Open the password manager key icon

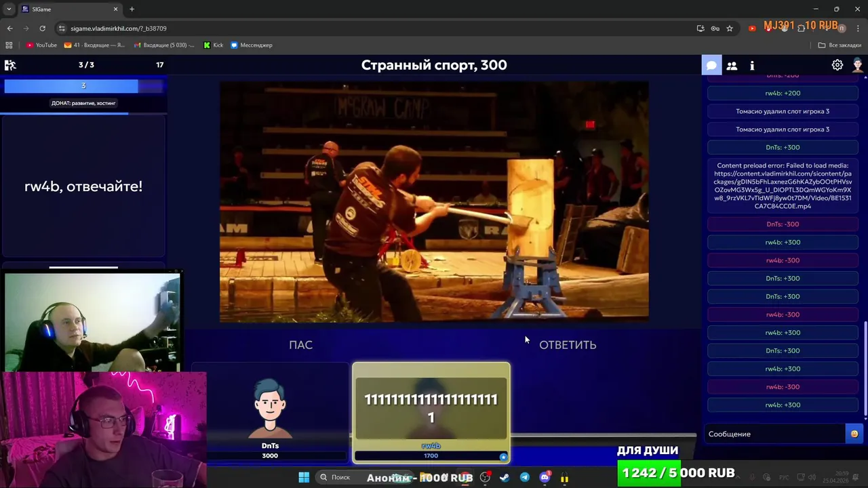pyautogui.click(x=715, y=28)
